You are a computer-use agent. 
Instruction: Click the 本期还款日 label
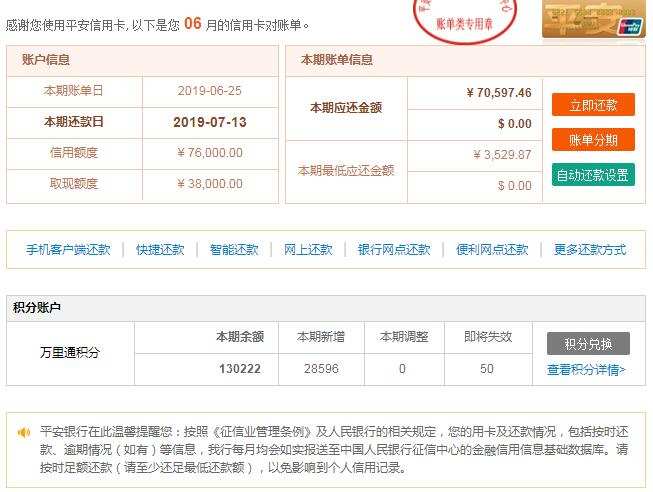tap(74, 122)
